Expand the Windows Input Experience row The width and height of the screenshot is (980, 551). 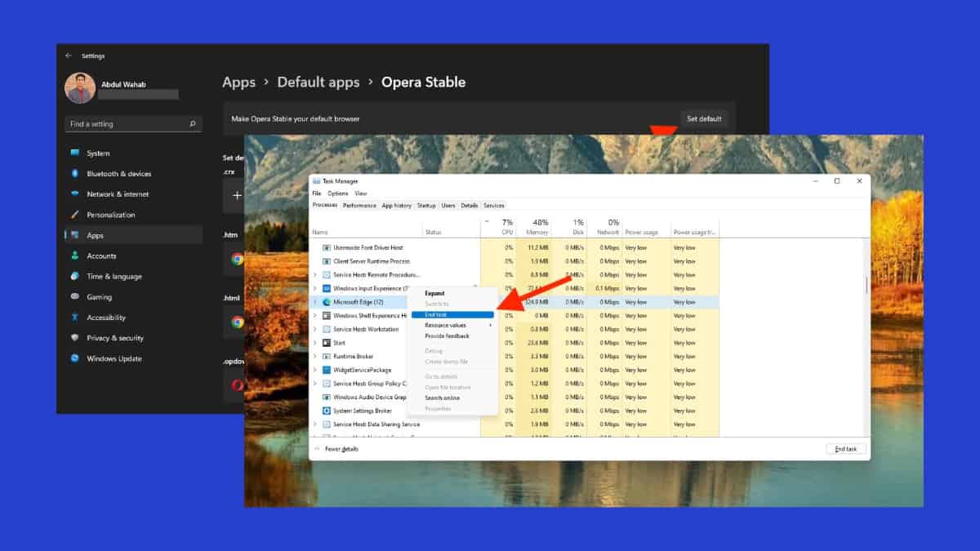pyautogui.click(x=315, y=288)
